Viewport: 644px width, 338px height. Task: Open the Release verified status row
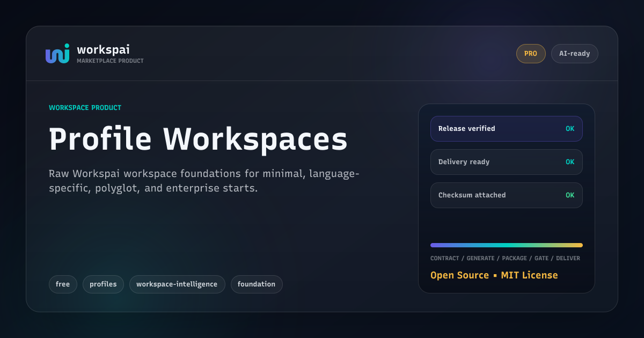pyautogui.click(x=507, y=129)
